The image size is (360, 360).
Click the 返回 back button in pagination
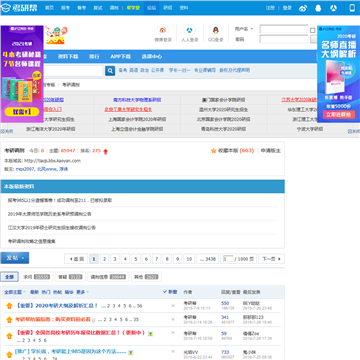point(76,259)
